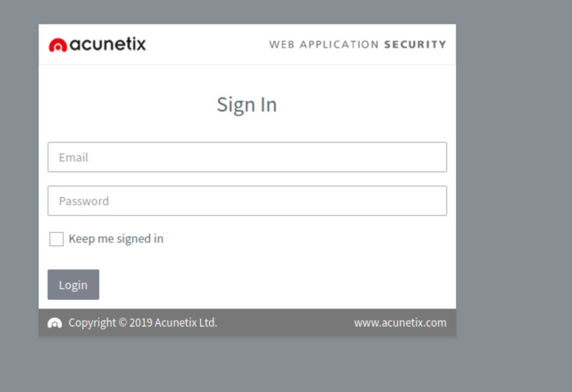Click the "Sign In" heading

click(x=247, y=105)
